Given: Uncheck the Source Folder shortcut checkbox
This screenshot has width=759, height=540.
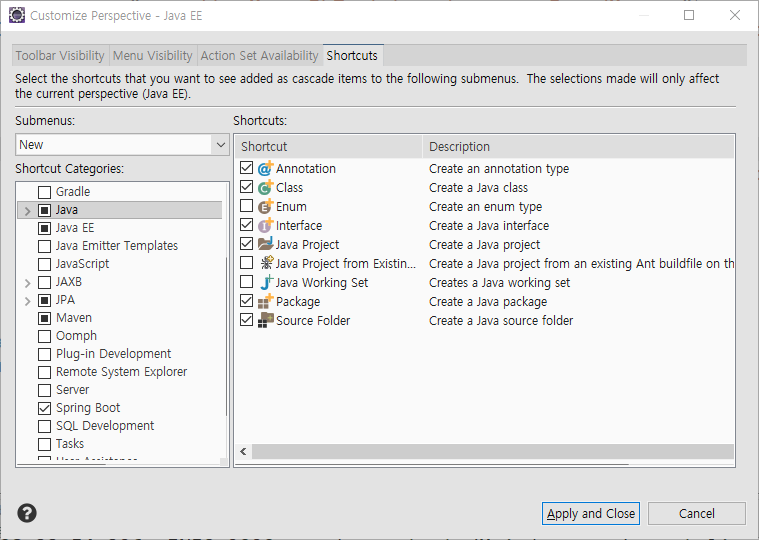Looking at the screenshot, I should (246, 320).
